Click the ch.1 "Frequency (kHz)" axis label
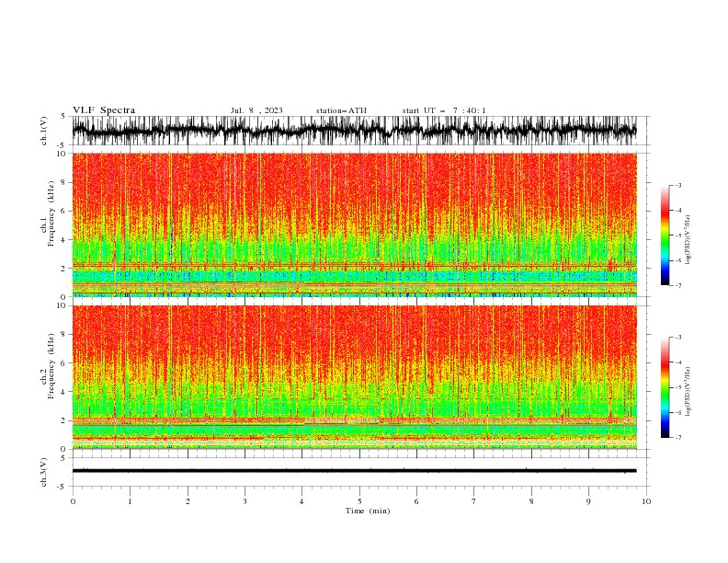Image resolution: width=728 pixels, height=563 pixels. click(x=51, y=213)
